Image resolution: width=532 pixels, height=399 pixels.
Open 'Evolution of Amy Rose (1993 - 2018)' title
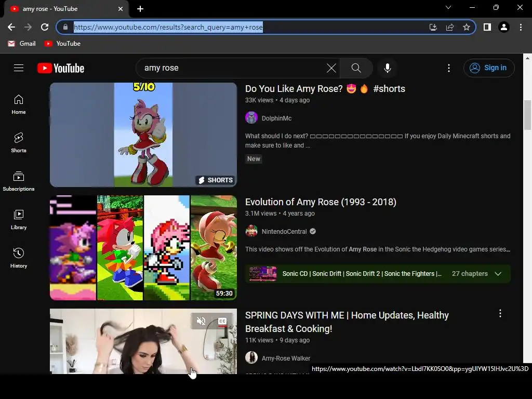click(x=321, y=202)
